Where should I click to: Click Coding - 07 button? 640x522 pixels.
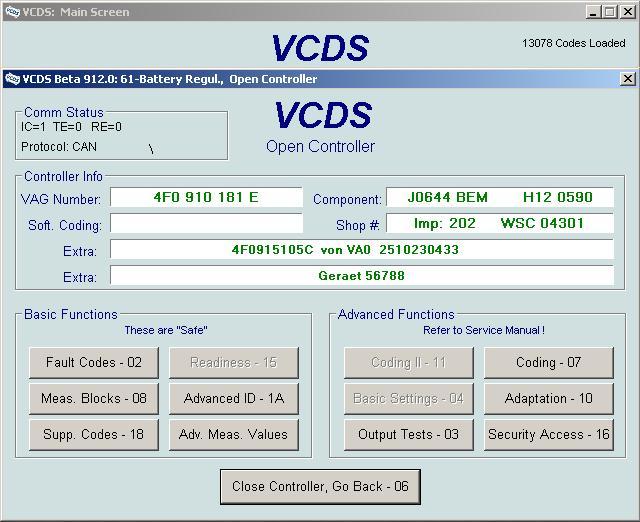(x=548, y=363)
